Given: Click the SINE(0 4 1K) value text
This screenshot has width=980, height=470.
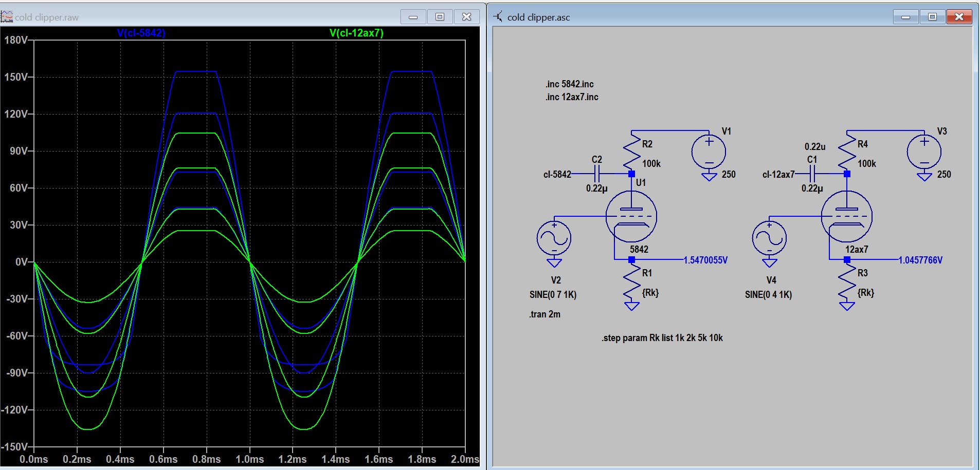Looking at the screenshot, I should (x=769, y=295).
